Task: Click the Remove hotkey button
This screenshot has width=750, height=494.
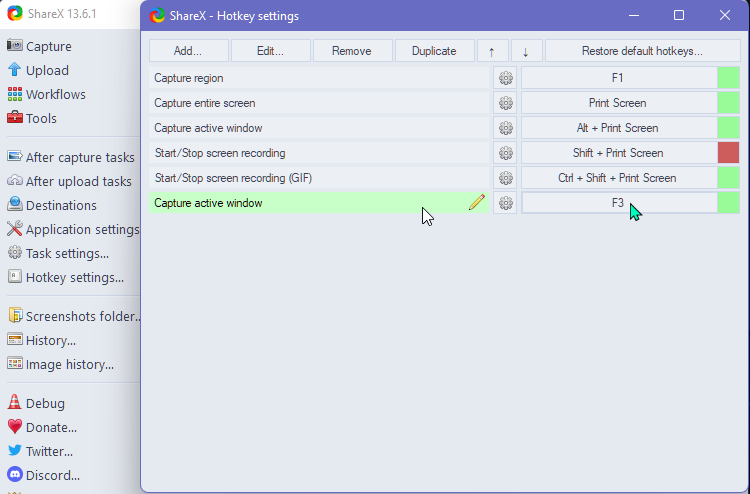Action: (353, 51)
